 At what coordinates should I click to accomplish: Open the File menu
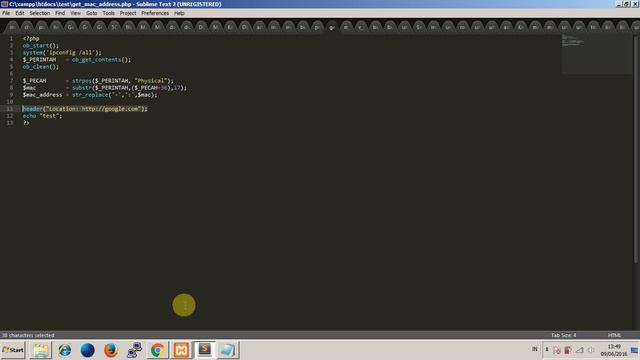point(6,13)
